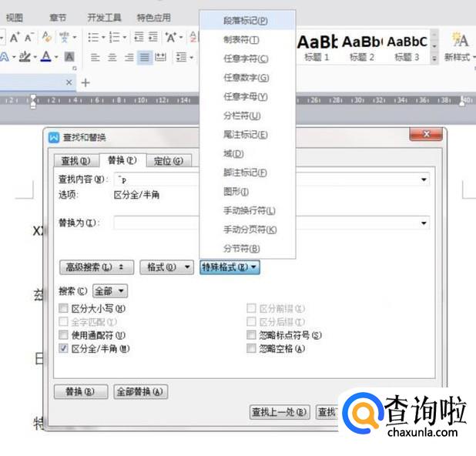Select 分节符(B) from the menu
This screenshot has height=456, width=476.
[247, 249]
